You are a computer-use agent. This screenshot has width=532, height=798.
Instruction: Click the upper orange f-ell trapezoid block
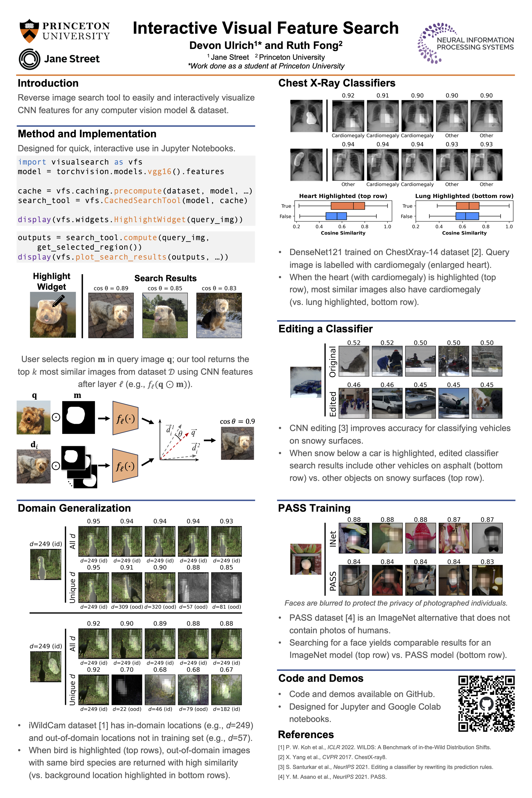click(125, 418)
